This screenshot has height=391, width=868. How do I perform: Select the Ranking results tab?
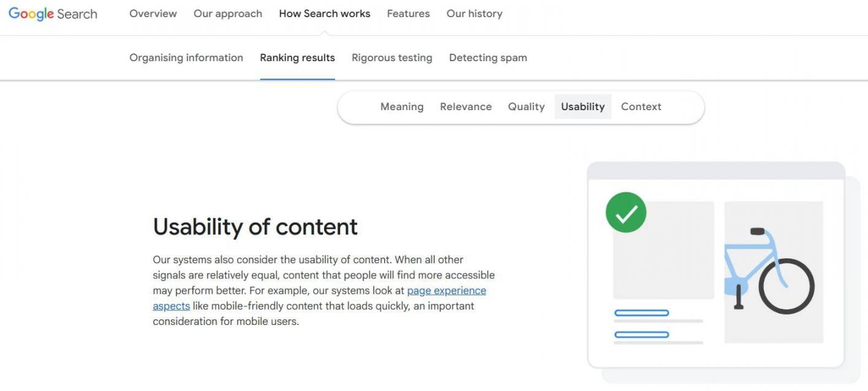[x=297, y=58]
